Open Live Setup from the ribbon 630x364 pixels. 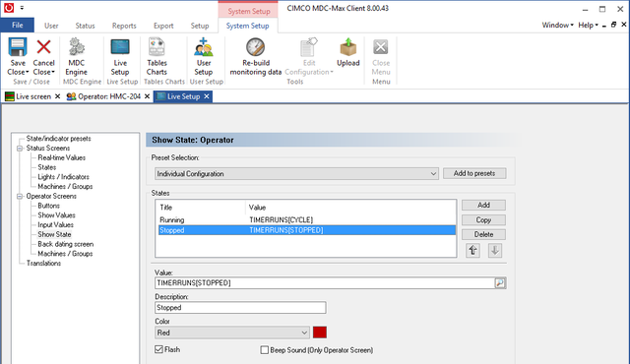(x=120, y=57)
